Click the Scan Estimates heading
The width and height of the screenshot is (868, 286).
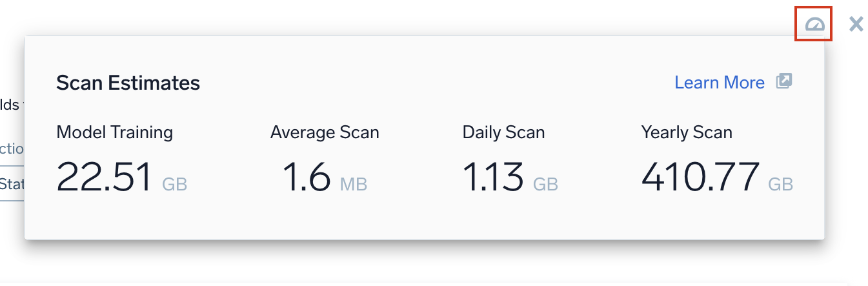point(128,83)
